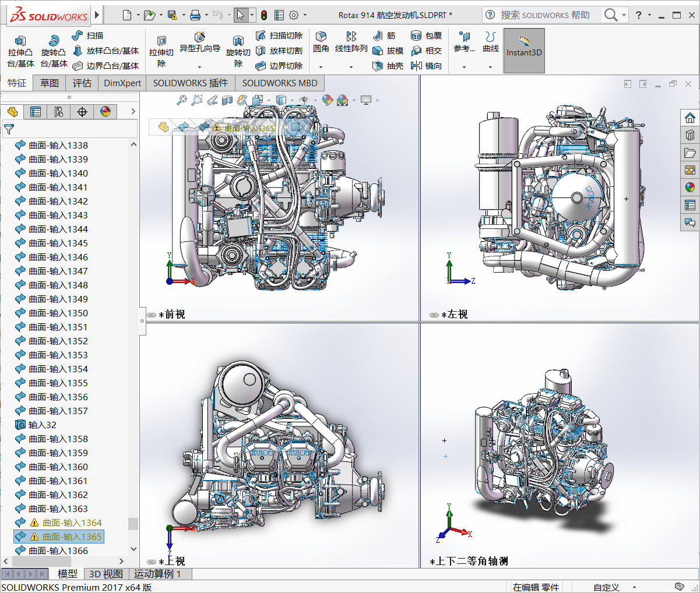Open SOLIDWORKS Resources home icon in task pane
The height and width of the screenshot is (593, 700).
(x=690, y=118)
